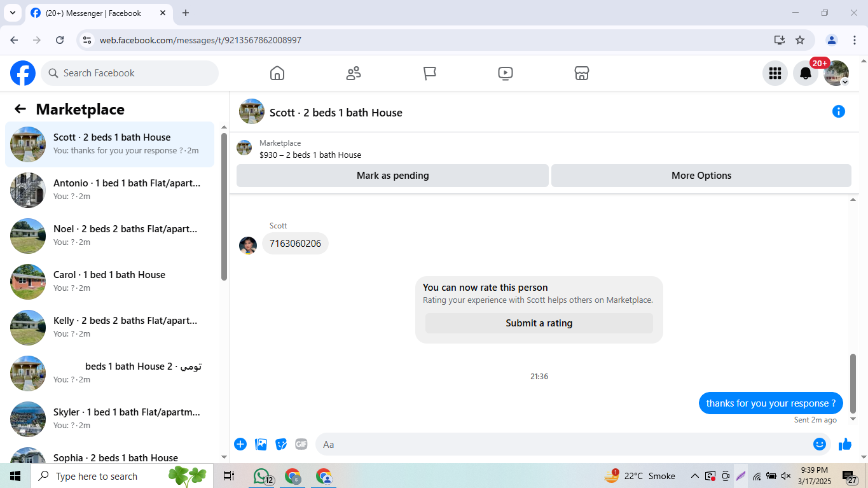This screenshot has width=868, height=488.
Task: Click the conversation list scrollbar
Action: [x=224, y=207]
